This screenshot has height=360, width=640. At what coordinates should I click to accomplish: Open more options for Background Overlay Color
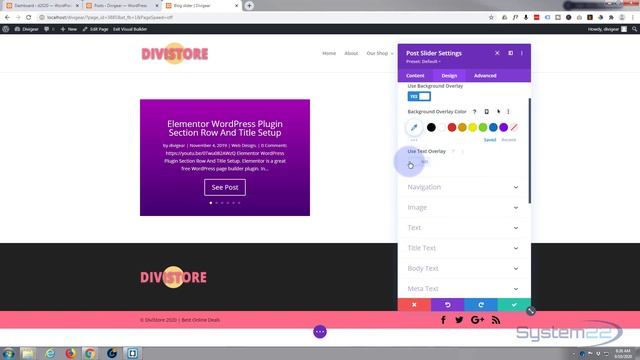coord(508,111)
